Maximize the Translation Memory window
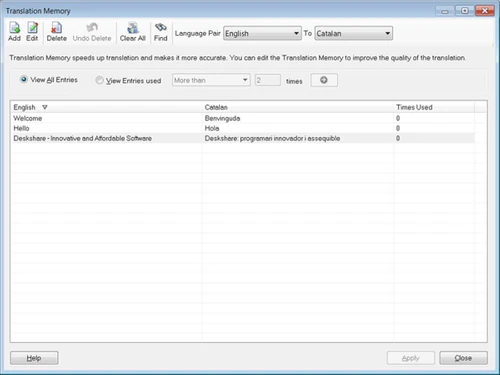The image size is (500, 375). (465, 11)
